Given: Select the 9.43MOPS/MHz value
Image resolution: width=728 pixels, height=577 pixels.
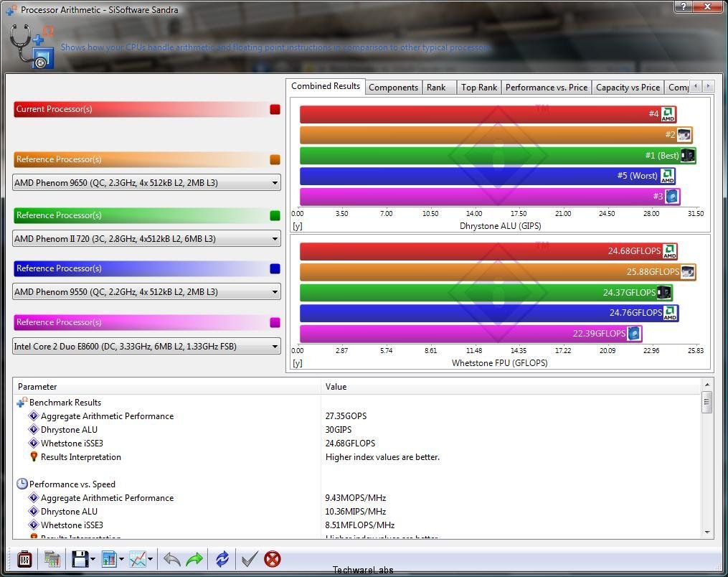Looking at the screenshot, I should click(x=356, y=497).
